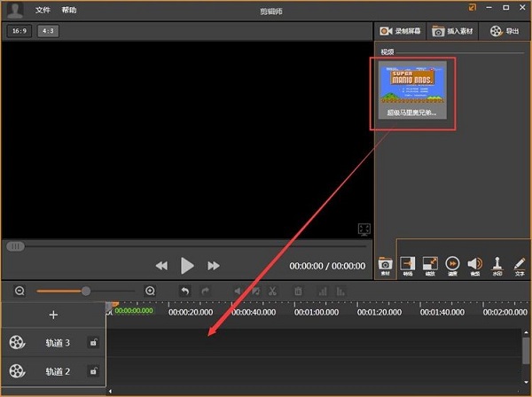Click the 导出 export button

pos(505,31)
